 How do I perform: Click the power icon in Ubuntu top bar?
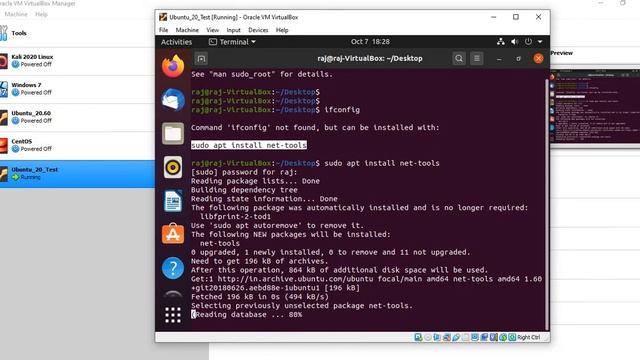528,42
